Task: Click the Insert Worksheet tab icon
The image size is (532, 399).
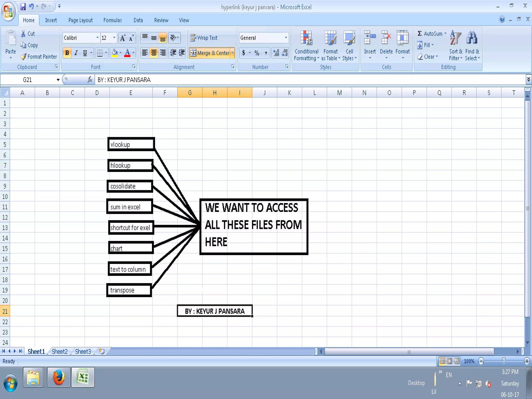Action: point(102,351)
